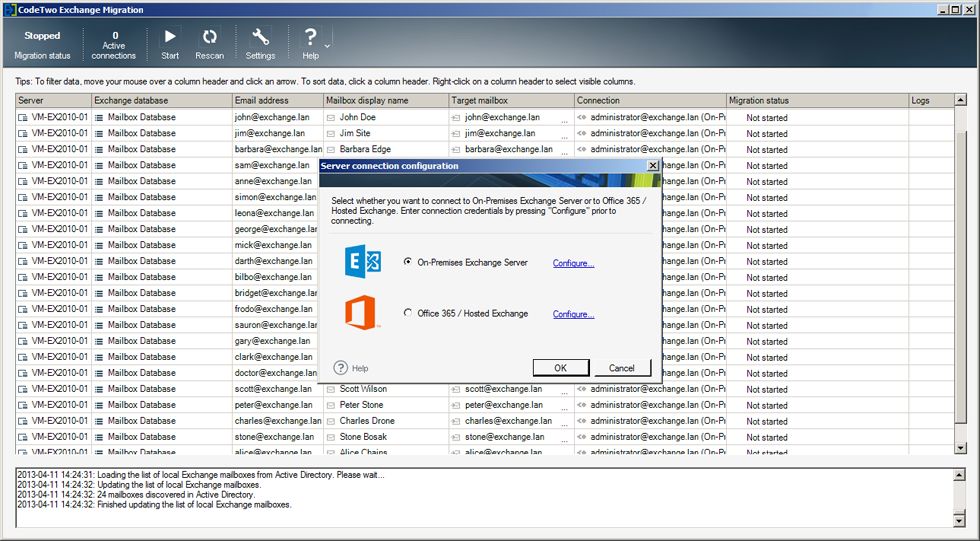
Task: Select On-Premises Exchange Server radio button
Action: [x=408, y=262]
